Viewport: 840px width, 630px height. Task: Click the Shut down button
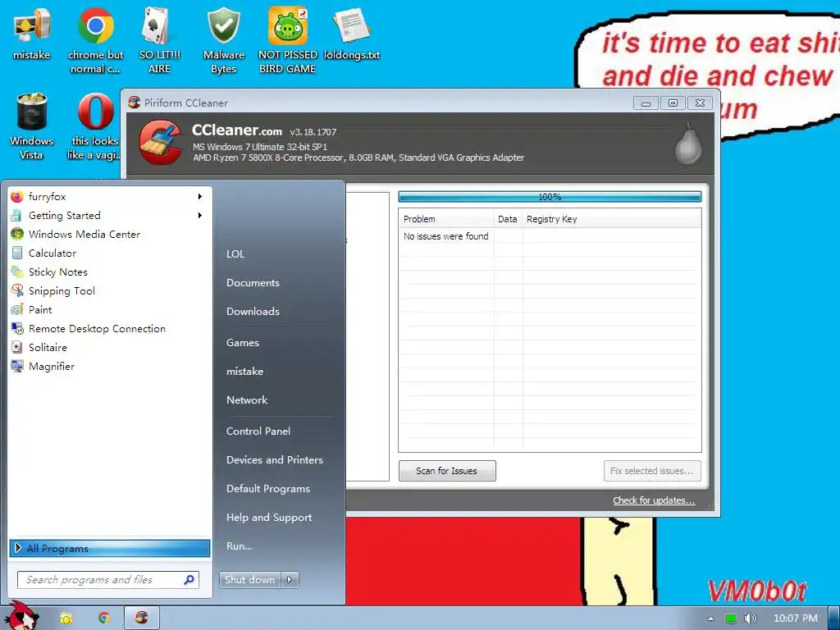(249, 580)
